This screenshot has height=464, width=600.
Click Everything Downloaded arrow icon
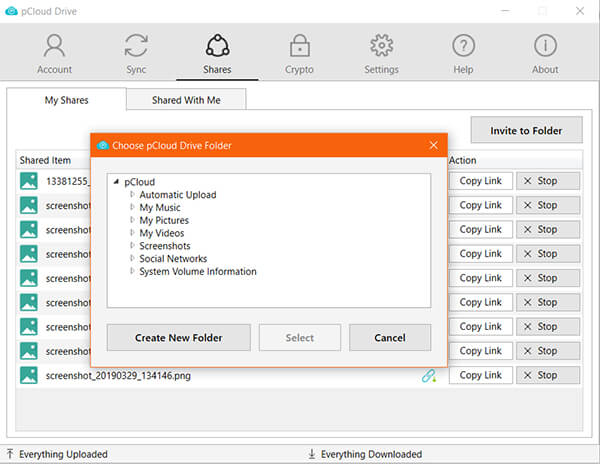312,454
